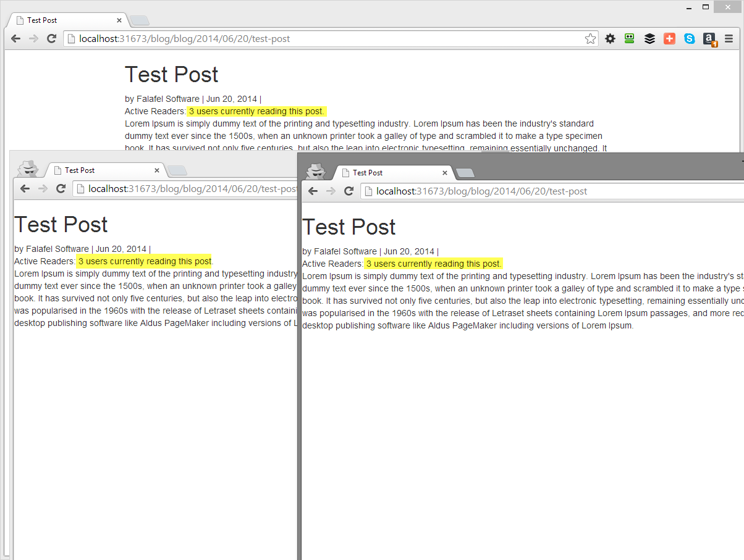This screenshot has width=744, height=560.
Task: Open the Chrome hamburger menu
Action: pyautogui.click(x=729, y=38)
